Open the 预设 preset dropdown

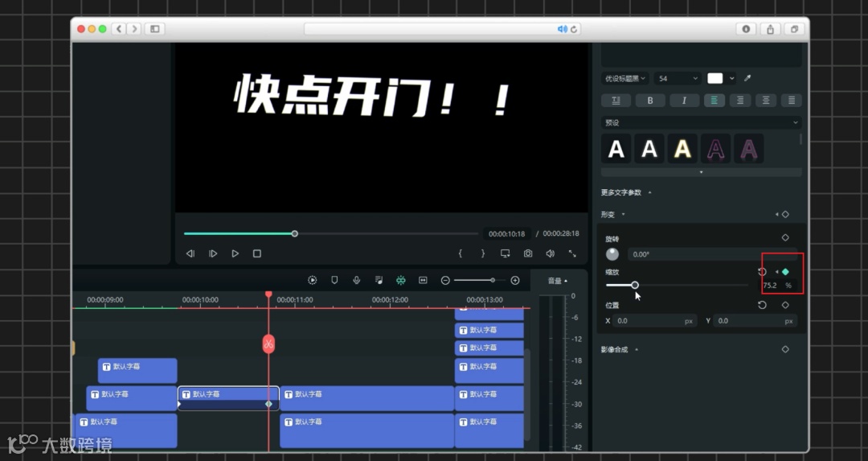702,122
